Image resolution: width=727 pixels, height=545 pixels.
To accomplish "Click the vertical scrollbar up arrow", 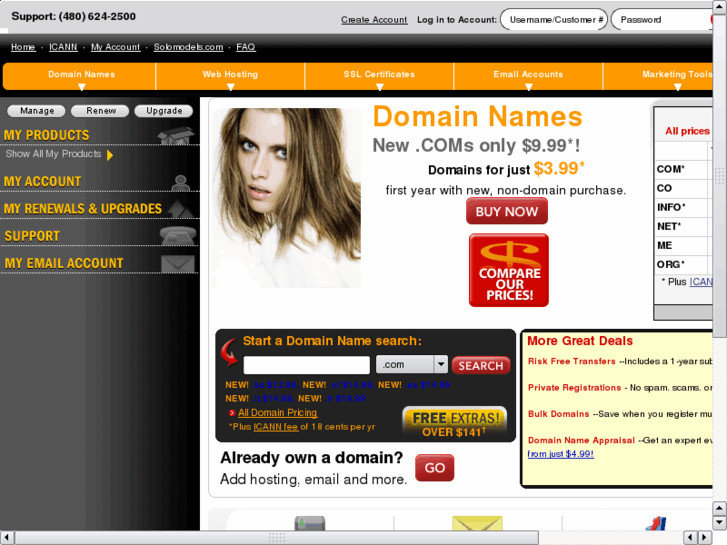I will (x=720, y=7).
